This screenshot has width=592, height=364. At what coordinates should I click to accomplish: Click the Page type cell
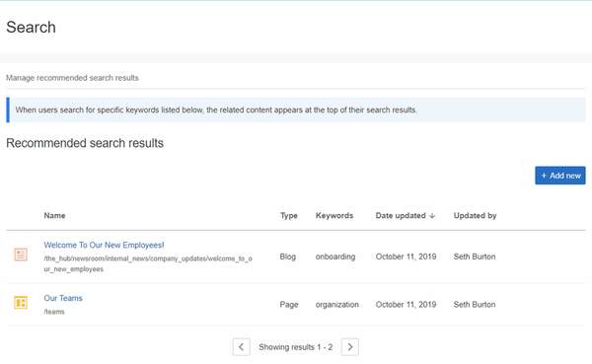pyautogui.click(x=289, y=305)
